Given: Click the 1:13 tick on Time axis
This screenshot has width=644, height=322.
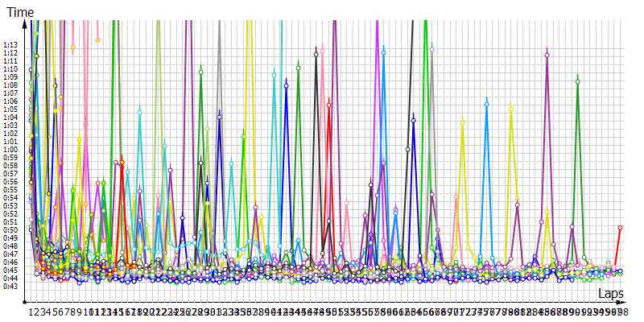Looking at the screenshot, I should pyautogui.click(x=10, y=45).
